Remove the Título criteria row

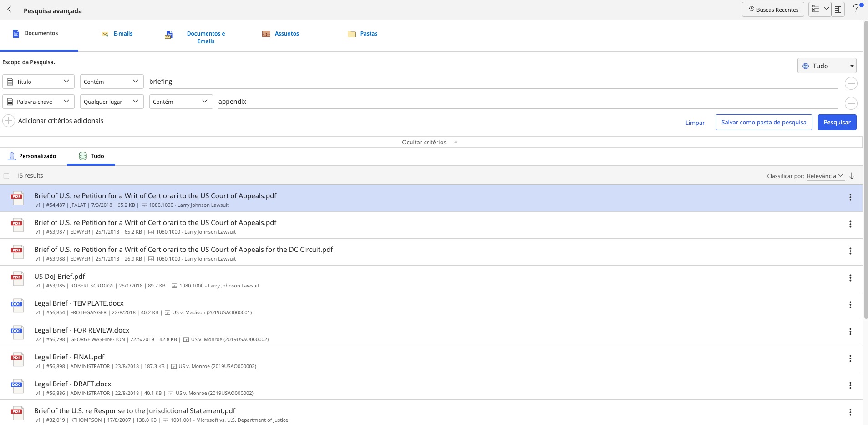851,83
